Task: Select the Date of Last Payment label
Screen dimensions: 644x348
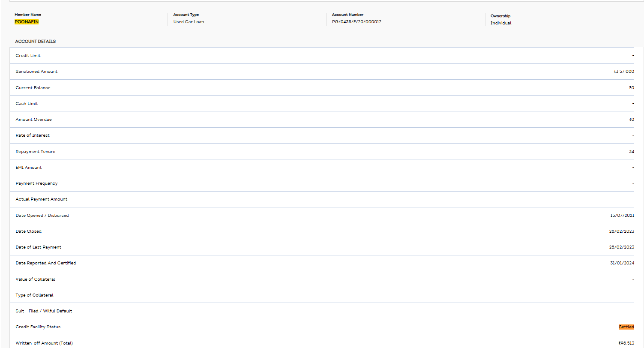Action: click(x=38, y=247)
